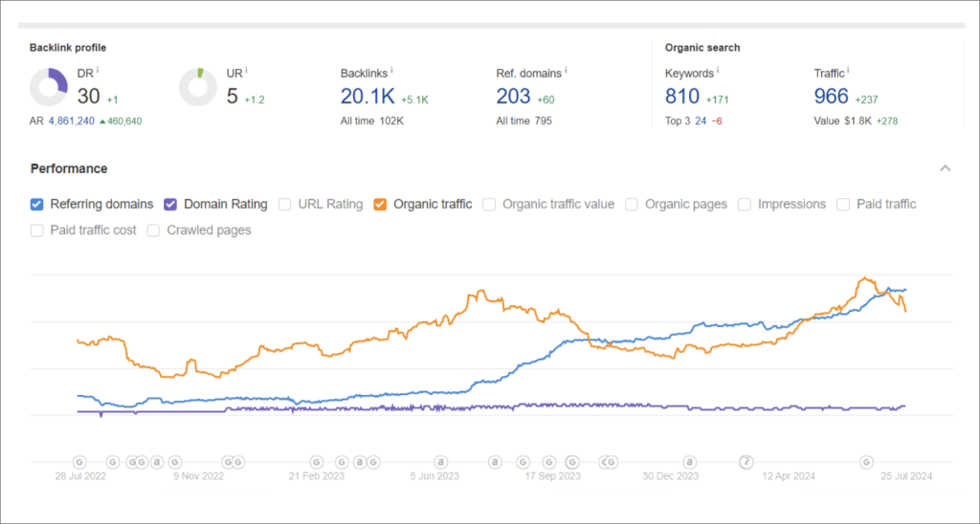Open the 966 organic traffic value
Screen dimensions: 980x524
click(x=831, y=96)
